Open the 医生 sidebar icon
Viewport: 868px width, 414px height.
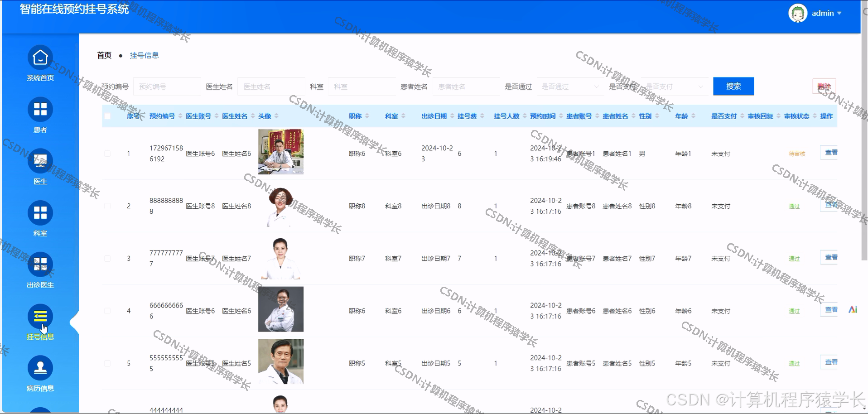tap(40, 161)
